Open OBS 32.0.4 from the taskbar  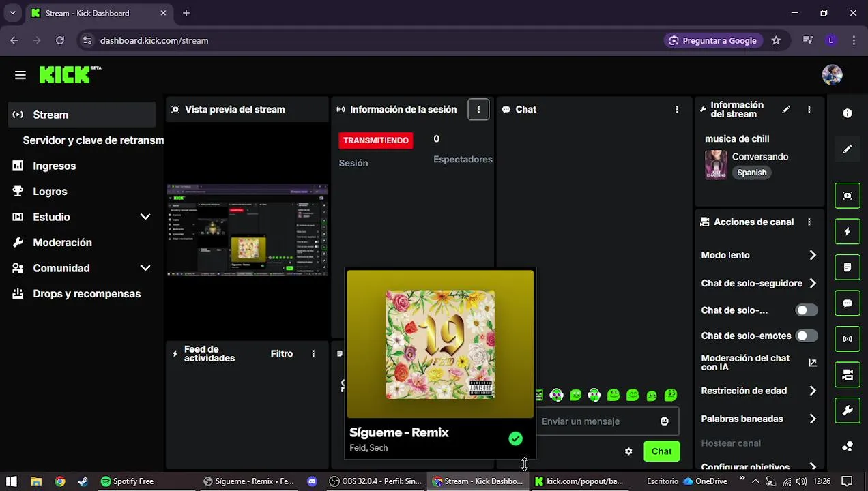click(x=375, y=481)
